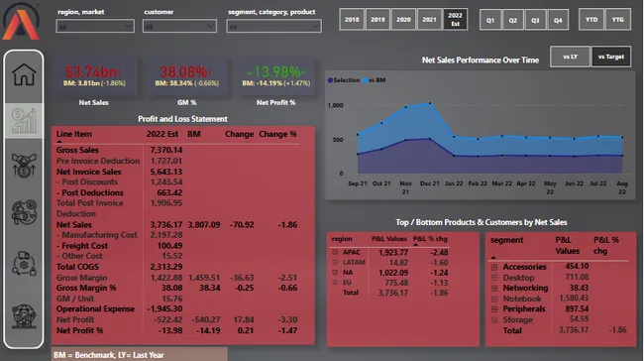The width and height of the screenshot is (644, 361).
Task: Expand the EU region row
Action: (335, 282)
